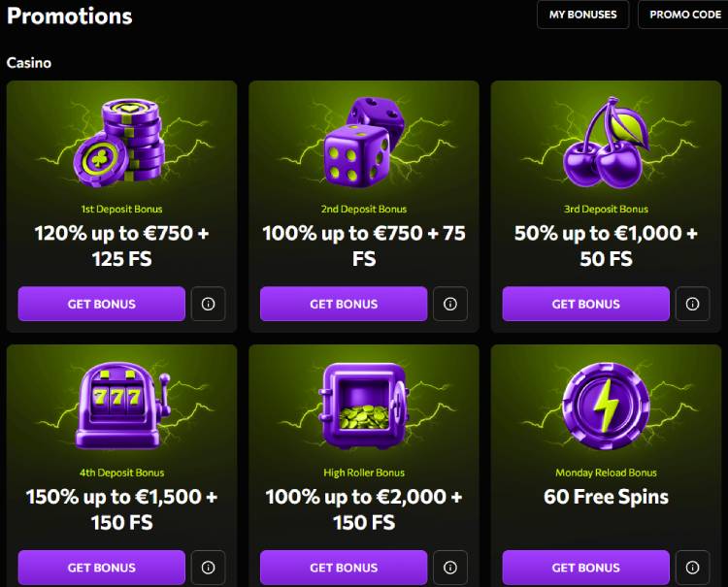Open the Promo Code tab
Viewport: 728px width, 587px height.
[684, 15]
